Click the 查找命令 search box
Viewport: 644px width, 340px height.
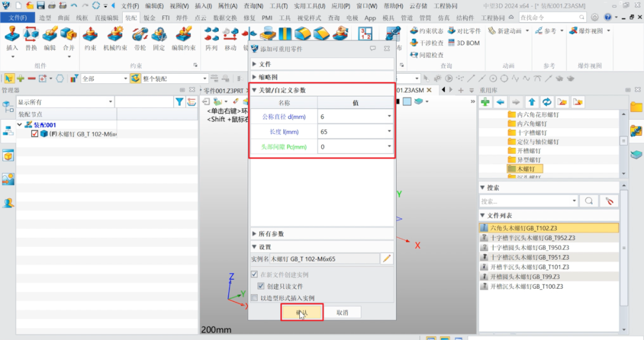pyautogui.click(x=552, y=17)
